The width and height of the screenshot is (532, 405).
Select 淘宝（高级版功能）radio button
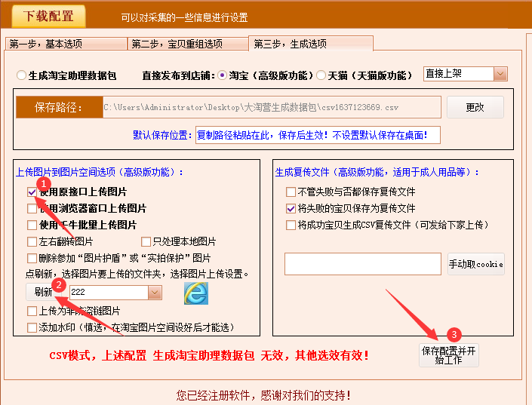[222, 75]
